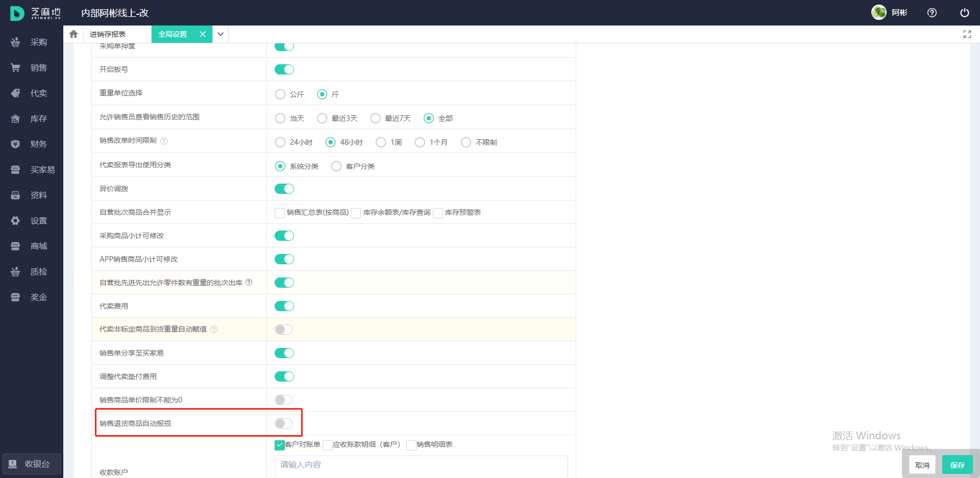980x478 pixels.
Task: Click help icon beside 销售改单时间限制
Action: point(164,141)
